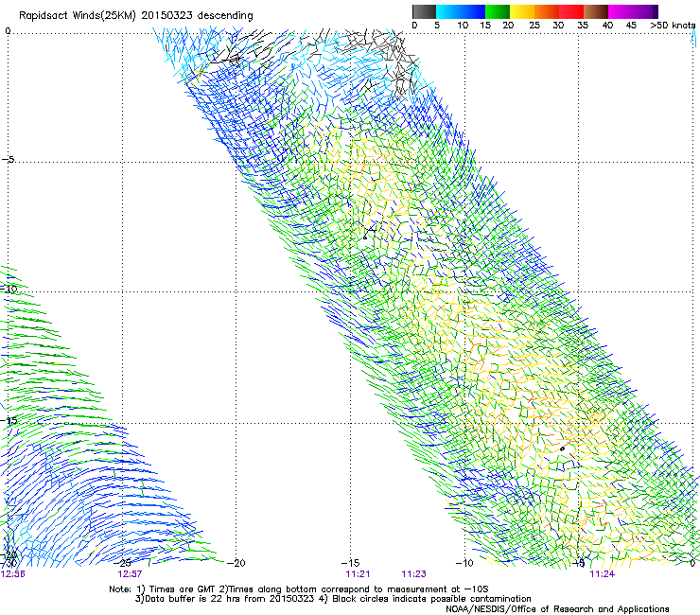Click the orange 25-30 knots legend swatch

point(547,11)
